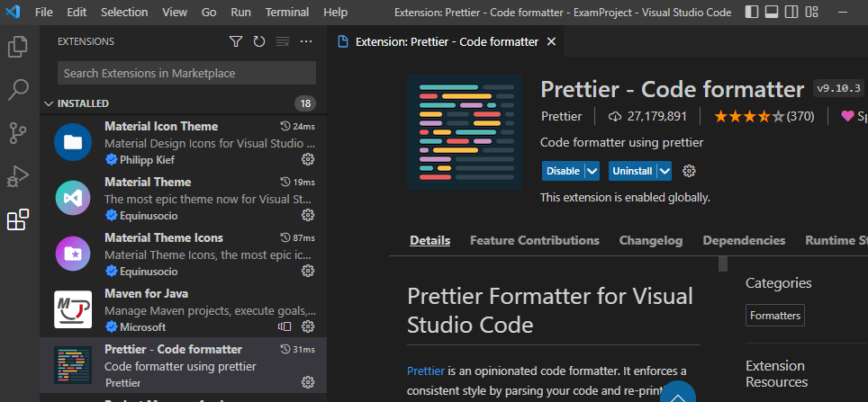Screen dimensions: 868x402
Task: Open the View menu
Action: tap(175, 13)
